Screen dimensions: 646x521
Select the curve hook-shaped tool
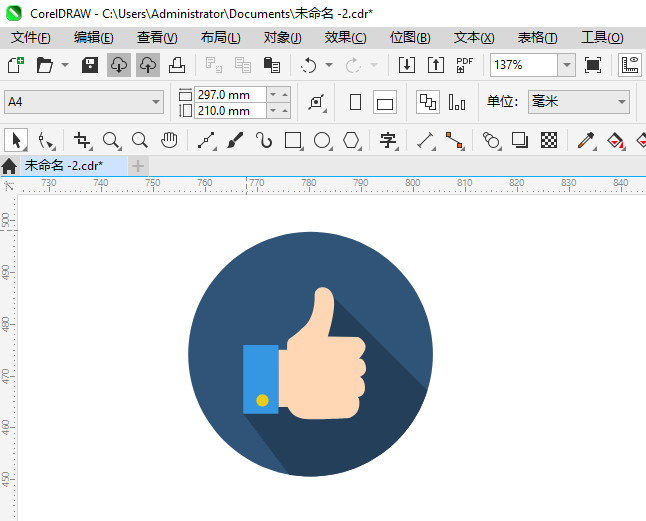264,140
